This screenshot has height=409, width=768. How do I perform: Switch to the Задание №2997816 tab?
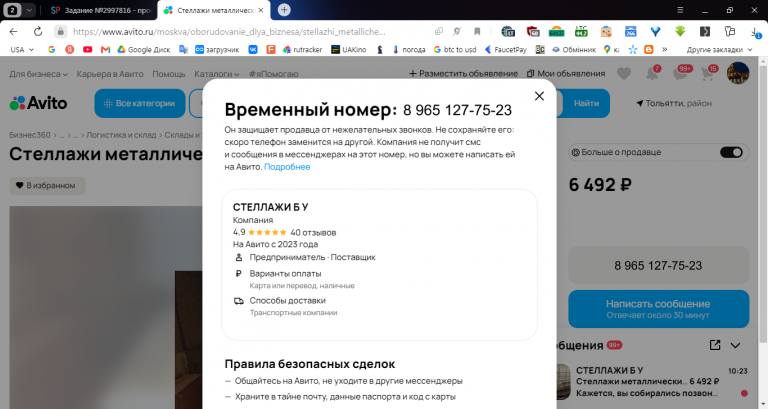pyautogui.click(x=100, y=10)
